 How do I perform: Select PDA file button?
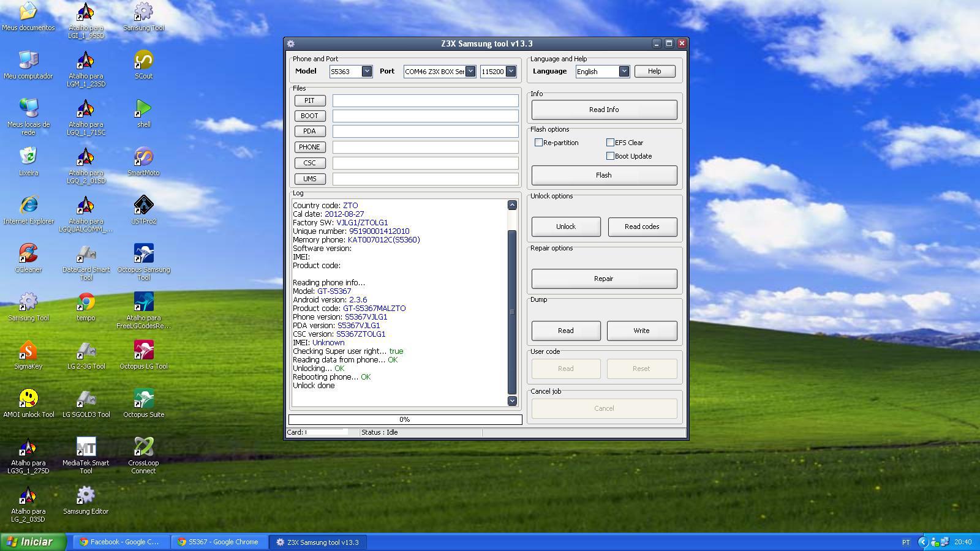[x=309, y=131]
